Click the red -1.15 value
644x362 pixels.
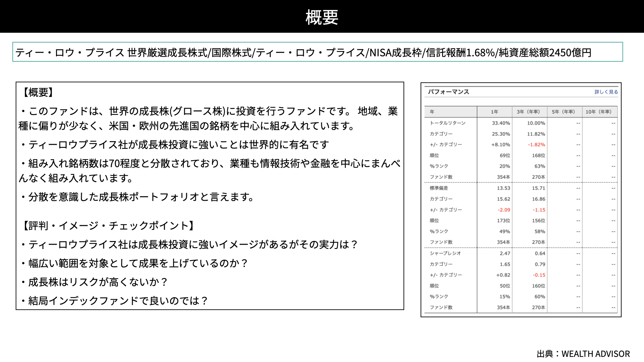click(539, 210)
